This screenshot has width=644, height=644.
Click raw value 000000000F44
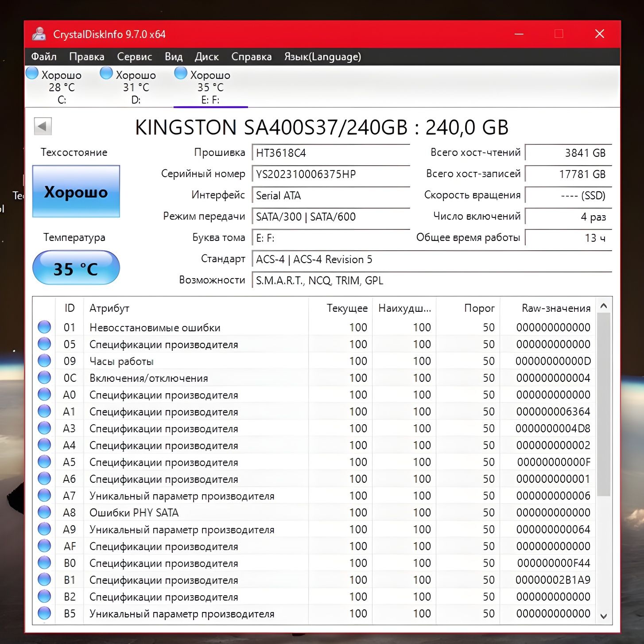(554, 563)
